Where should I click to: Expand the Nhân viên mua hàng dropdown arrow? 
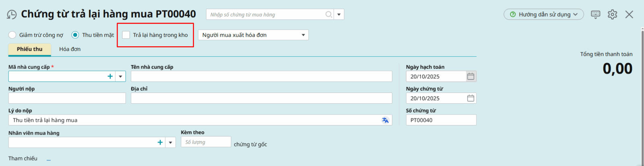pyautogui.click(x=171, y=142)
